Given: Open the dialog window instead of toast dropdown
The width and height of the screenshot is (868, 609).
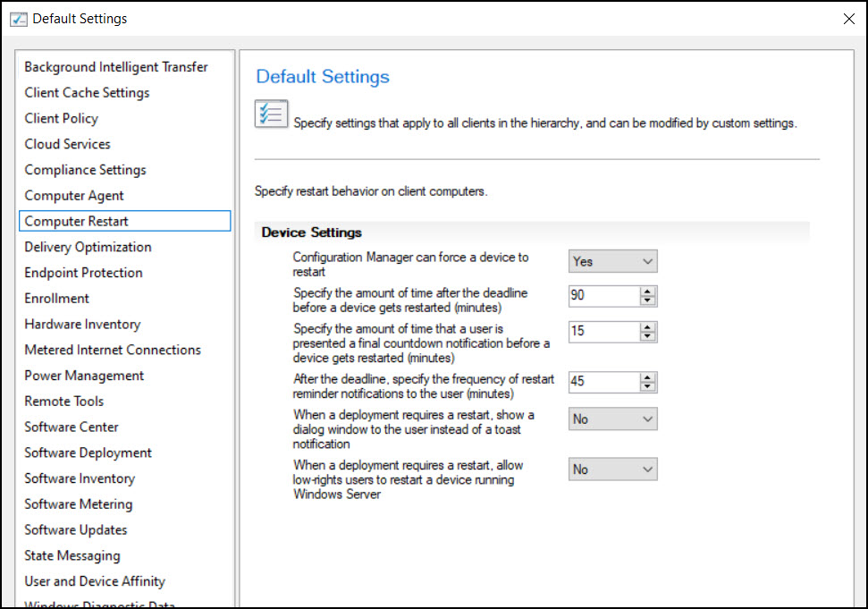Looking at the screenshot, I should 613,419.
